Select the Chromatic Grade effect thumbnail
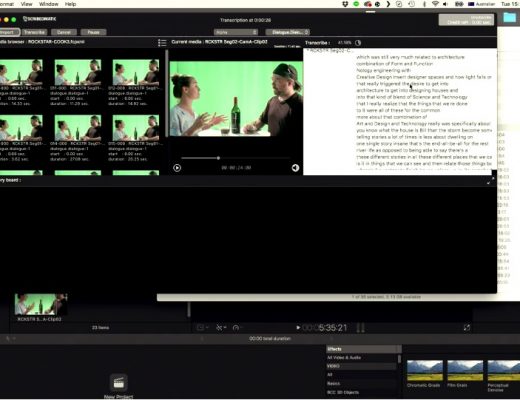This screenshot has width=520, height=400. click(425, 370)
